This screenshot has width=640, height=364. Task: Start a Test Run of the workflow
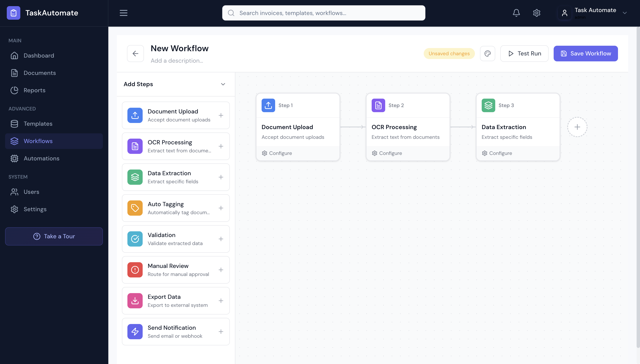(524, 53)
